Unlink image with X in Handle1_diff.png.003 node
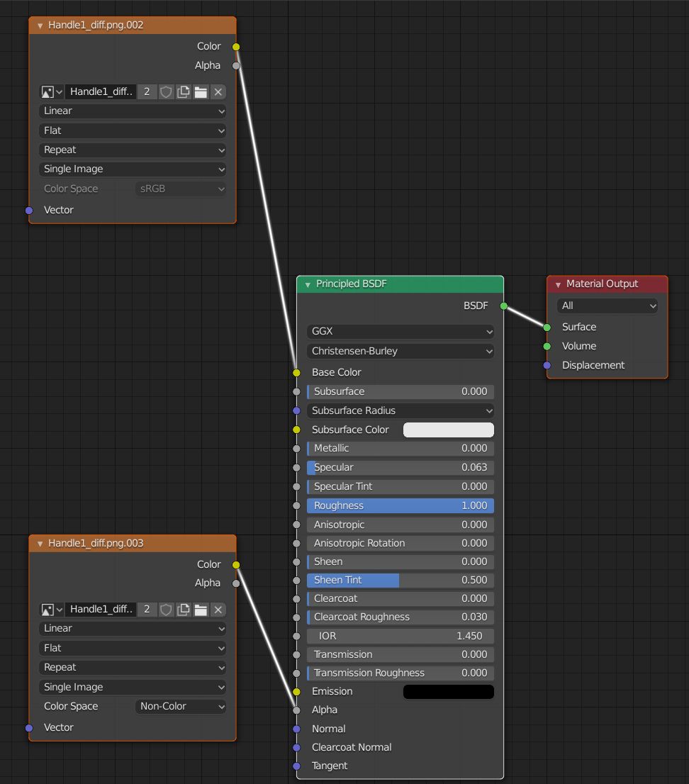689x784 pixels. [x=218, y=610]
